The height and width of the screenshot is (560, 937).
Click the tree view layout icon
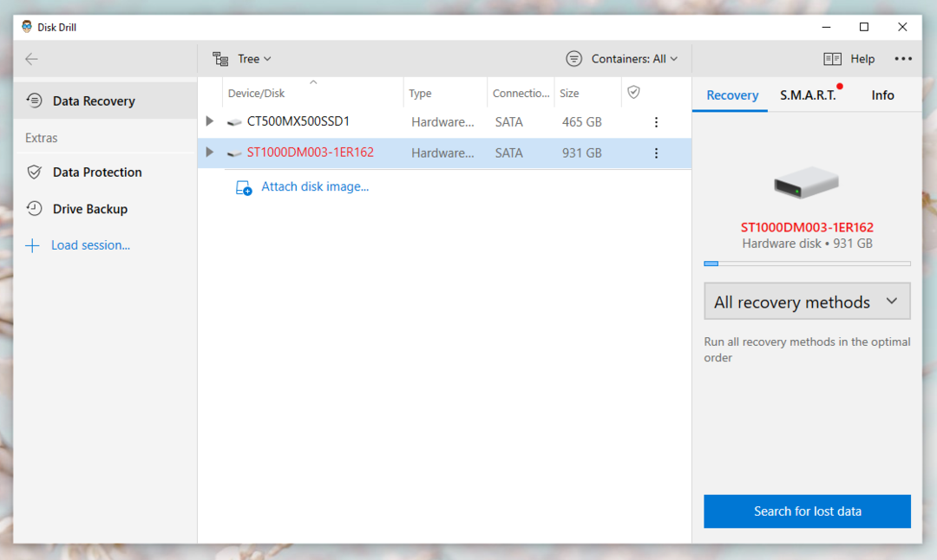[220, 58]
